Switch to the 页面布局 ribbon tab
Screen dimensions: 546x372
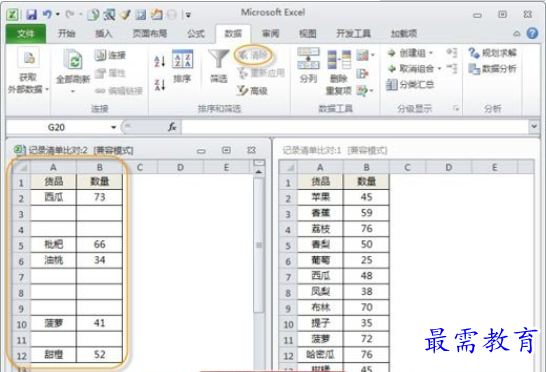(x=150, y=33)
